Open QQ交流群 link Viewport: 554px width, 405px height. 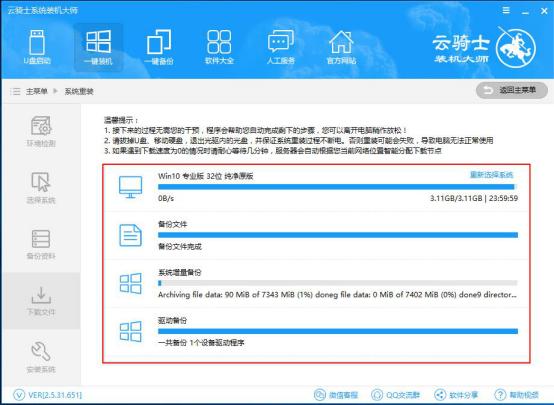point(395,395)
